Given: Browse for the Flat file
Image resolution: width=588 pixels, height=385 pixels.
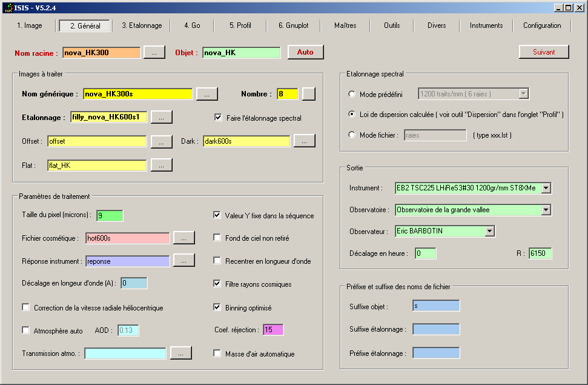Looking at the screenshot, I should click(161, 165).
